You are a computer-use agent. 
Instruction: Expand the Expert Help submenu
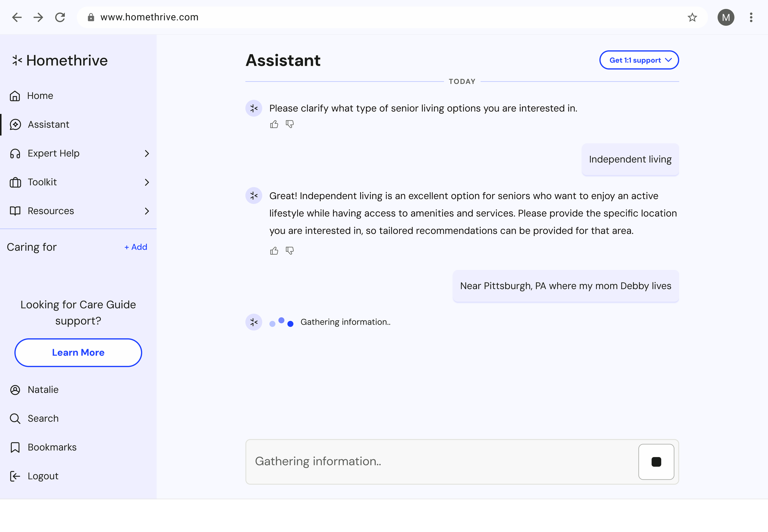147,153
